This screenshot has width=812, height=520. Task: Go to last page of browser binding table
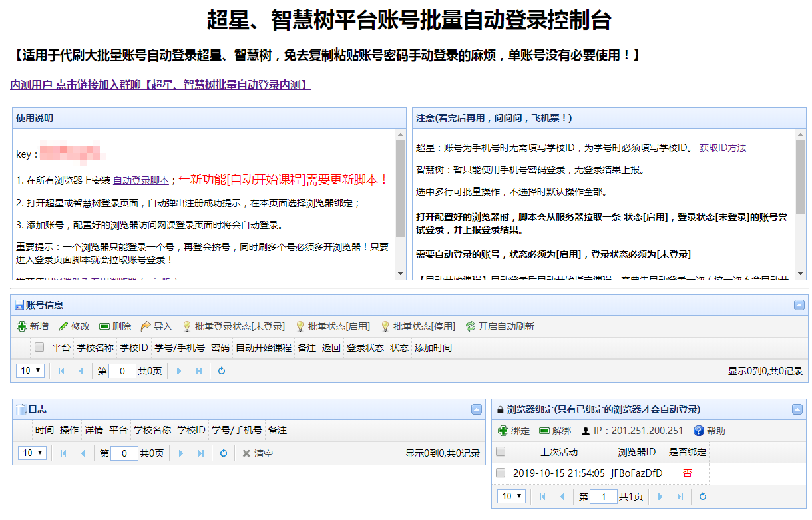click(x=680, y=497)
